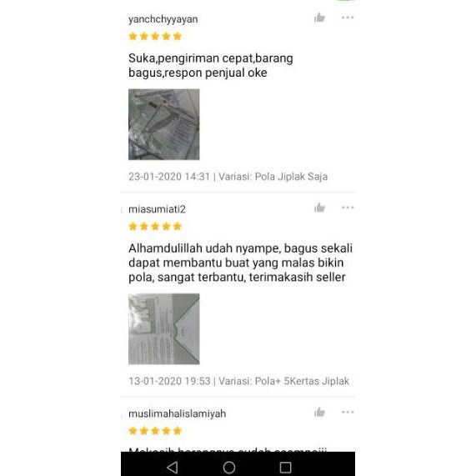Open miasumiati2's review photo thumbnail
This screenshot has width=476, height=476.
coord(164,328)
